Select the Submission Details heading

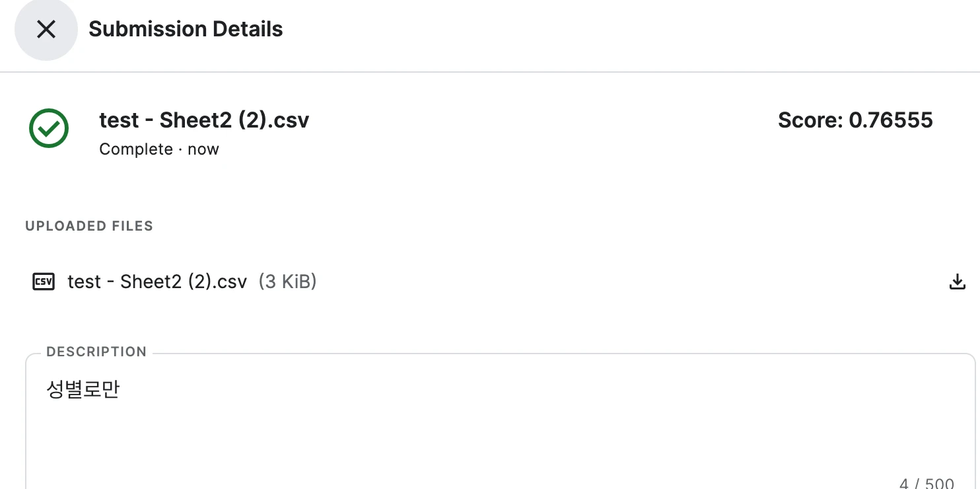click(186, 29)
